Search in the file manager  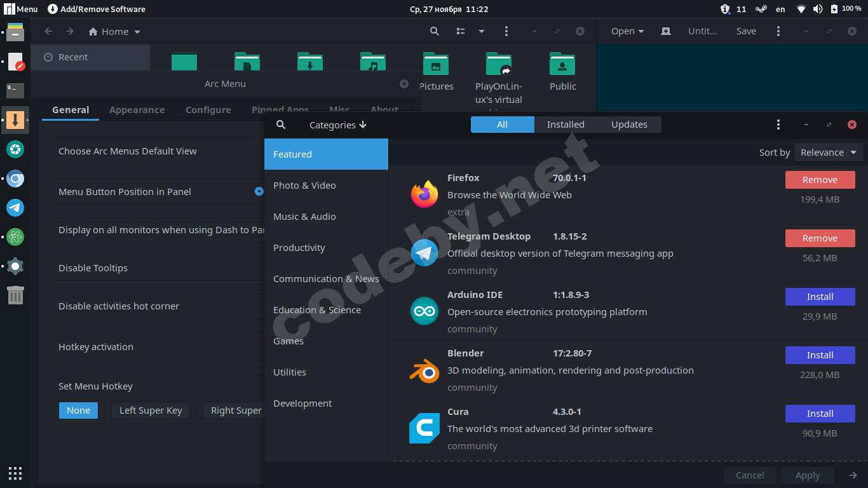click(x=435, y=31)
